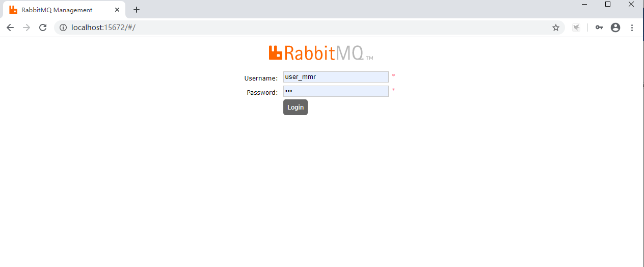Screen dimensions: 644x267
Task: Click the Login button
Action: tap(296, 107)
